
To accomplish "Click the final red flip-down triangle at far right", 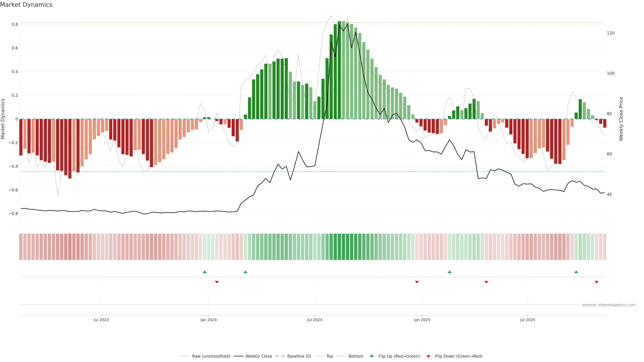I will 597,282.
